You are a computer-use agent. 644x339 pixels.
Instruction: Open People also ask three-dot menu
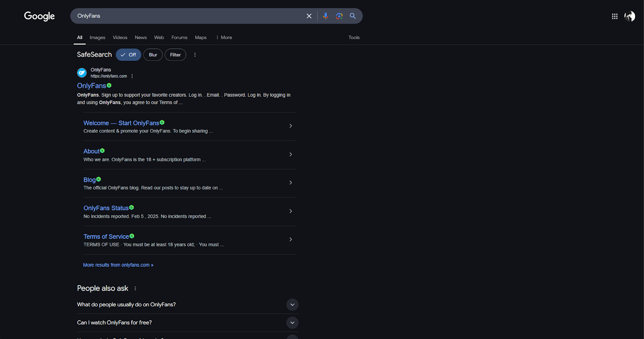[x=135, y=289]
